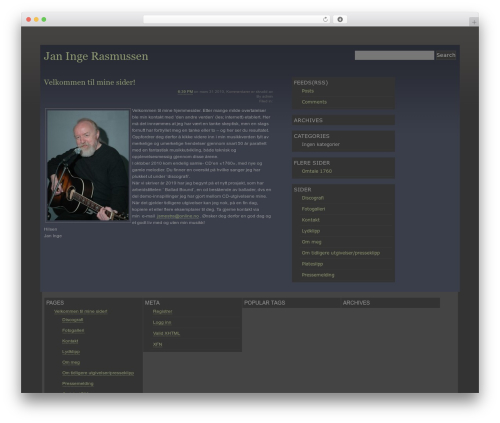Open Om meg in footer Pages list

click(x=71, y=362)
